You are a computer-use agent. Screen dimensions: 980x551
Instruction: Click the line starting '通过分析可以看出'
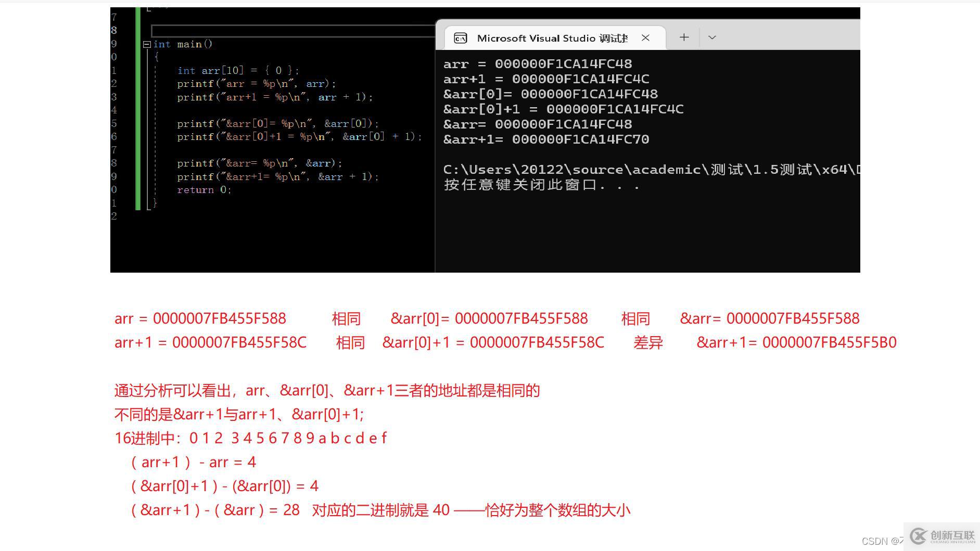tap(327, 390)
